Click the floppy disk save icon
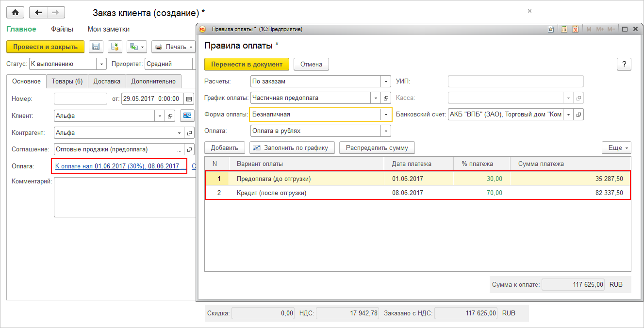Image resolution: width=644 pixels, height=328 pixels. 96,47
